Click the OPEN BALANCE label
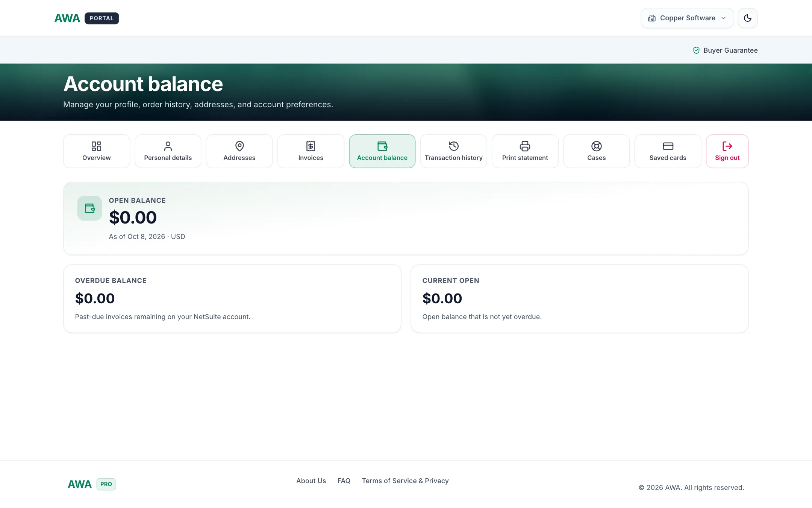Image resolution: width=812 pixels, height=508 pixels. [137, 201]
